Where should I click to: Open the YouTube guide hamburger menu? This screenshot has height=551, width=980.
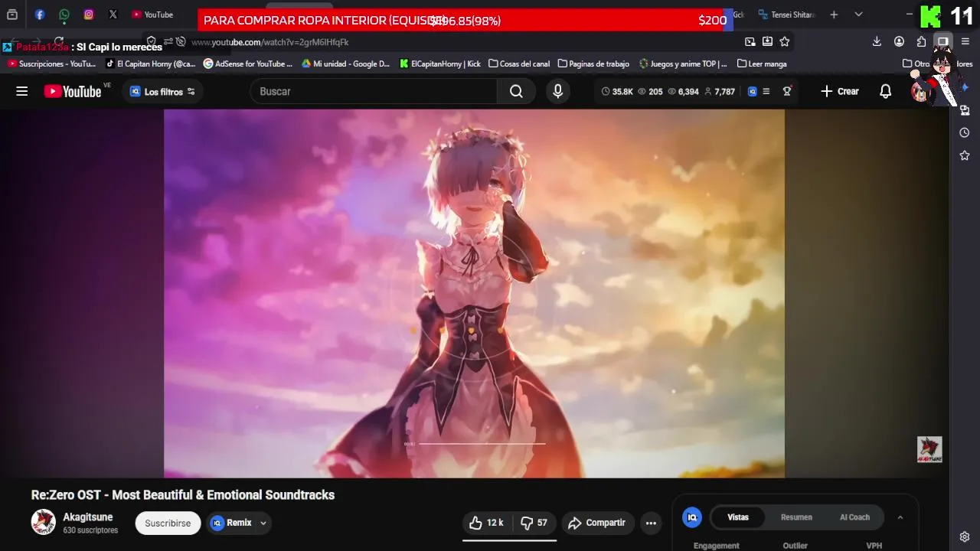(22, 92)
